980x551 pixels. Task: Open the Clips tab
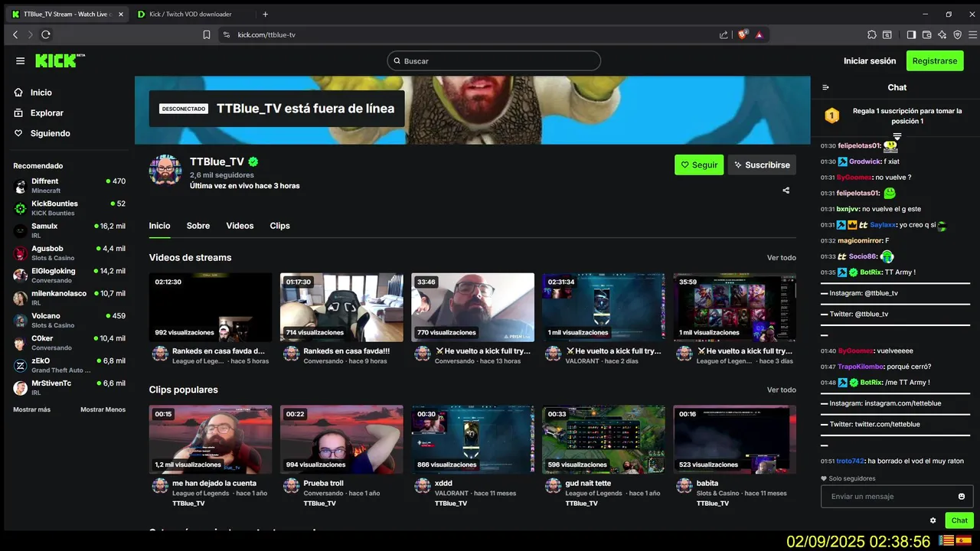pyautogui.click(x=279, y=226)
